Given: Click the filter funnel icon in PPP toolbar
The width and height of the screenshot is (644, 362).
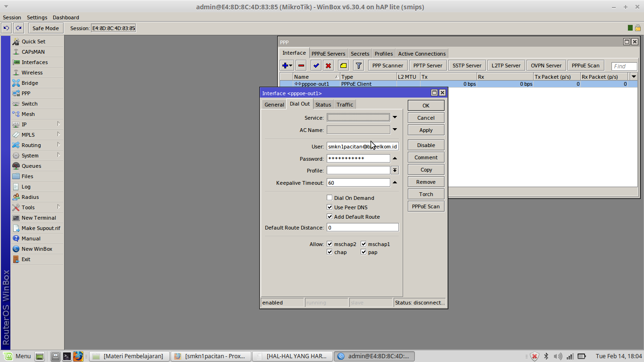Looking at the screenshot, I should pyautogui.click(x=358, y=66).
